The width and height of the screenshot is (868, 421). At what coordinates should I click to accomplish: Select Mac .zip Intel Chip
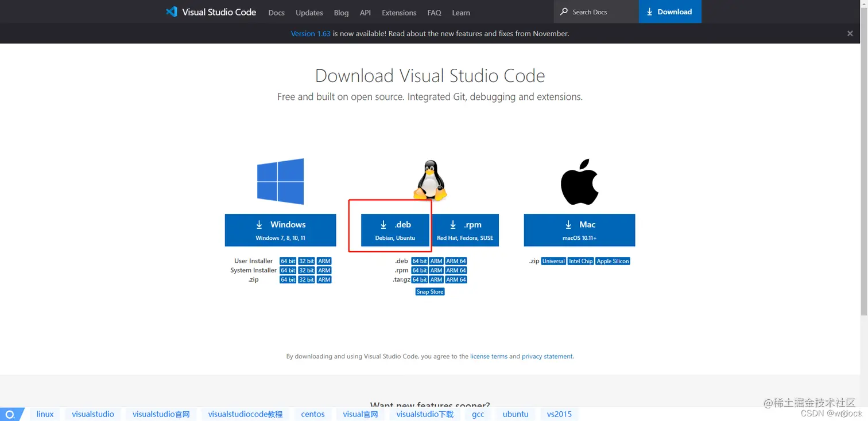point(580,261)
